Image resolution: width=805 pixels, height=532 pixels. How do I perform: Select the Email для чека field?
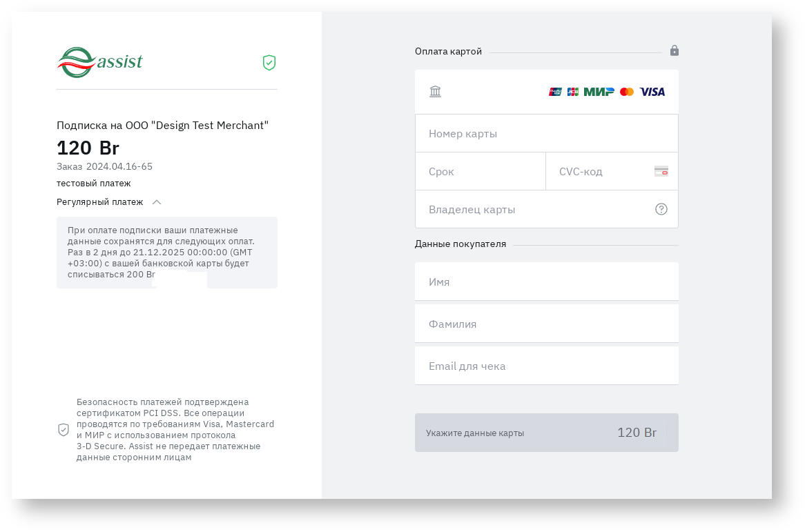546,366
